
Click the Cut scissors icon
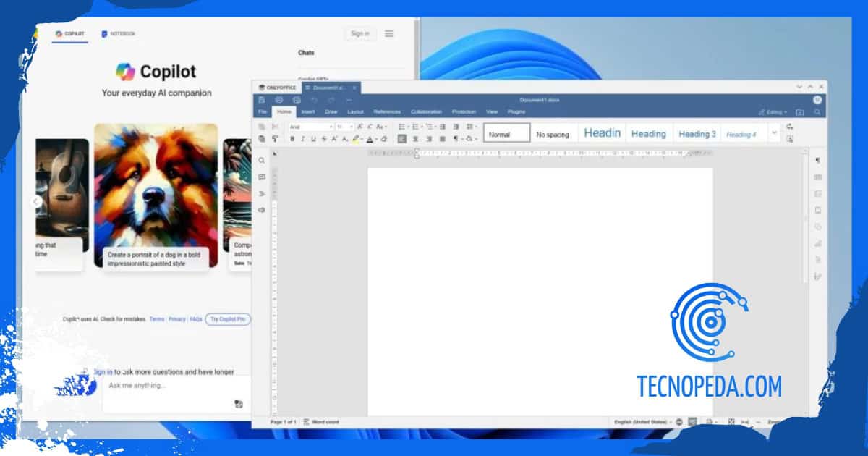[x=275, y=127]
